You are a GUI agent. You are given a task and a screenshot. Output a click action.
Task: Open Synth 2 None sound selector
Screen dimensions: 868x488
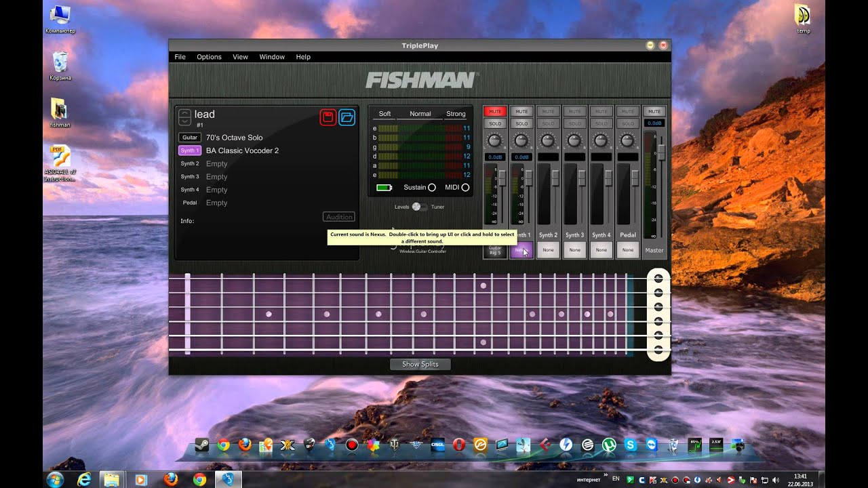[548, 250]
